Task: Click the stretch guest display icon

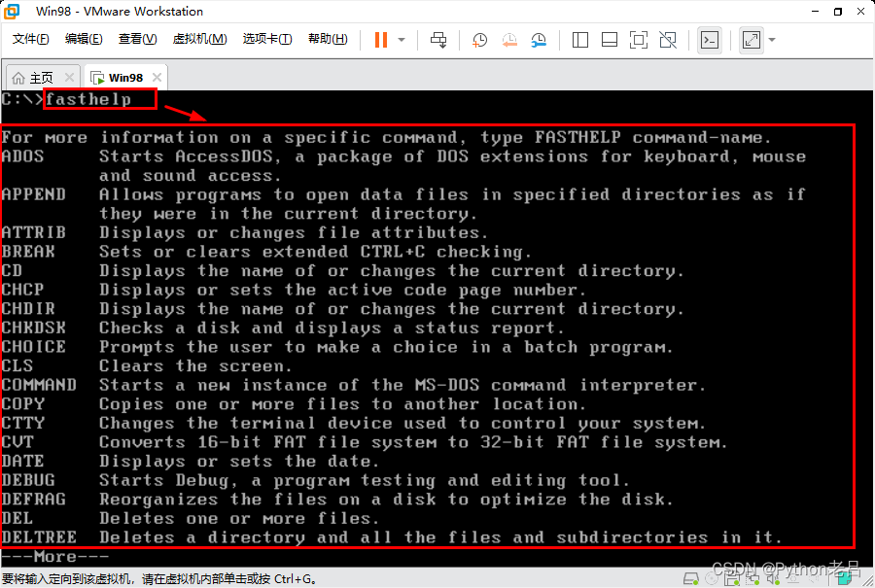Action: (x=752, y=40)
